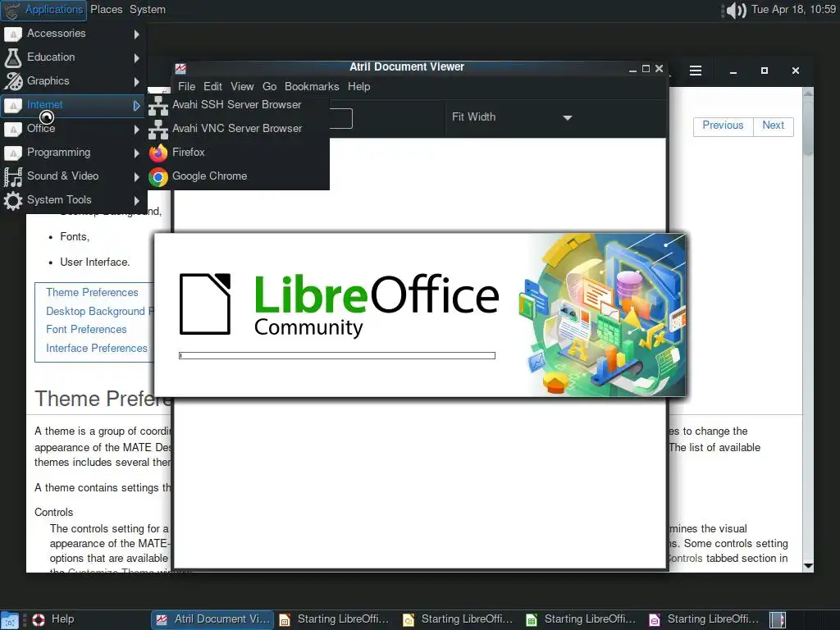
Task: Expand the Graphics submenu arrow
Action: point(137,81)
